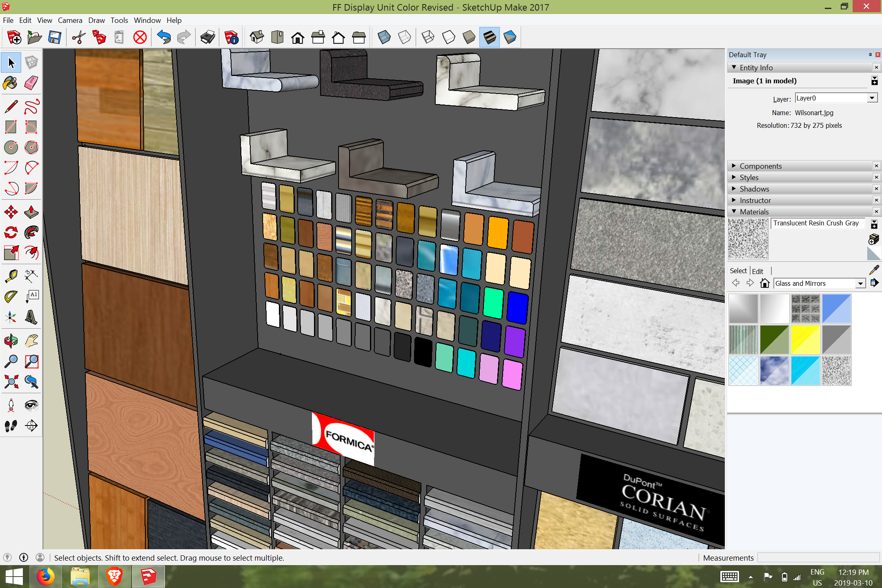Toggle the Monochrome face style button
The width and height of the screenshot is (882, 588).
coord(510,38)
